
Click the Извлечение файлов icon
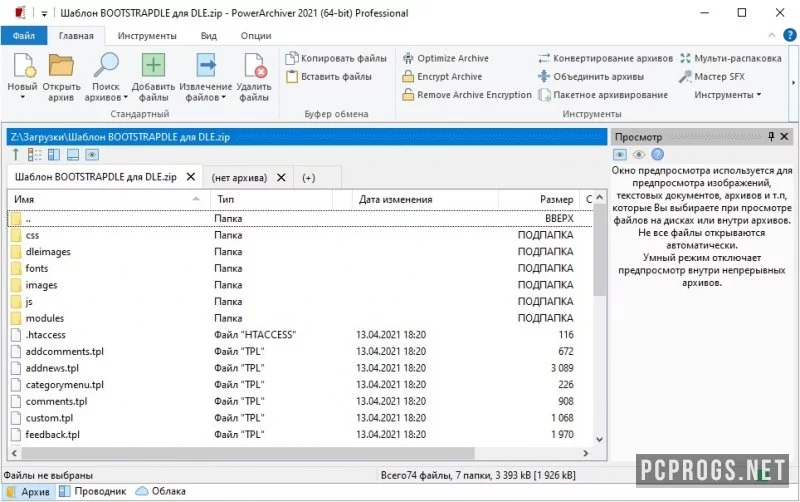tap(206, 66)
